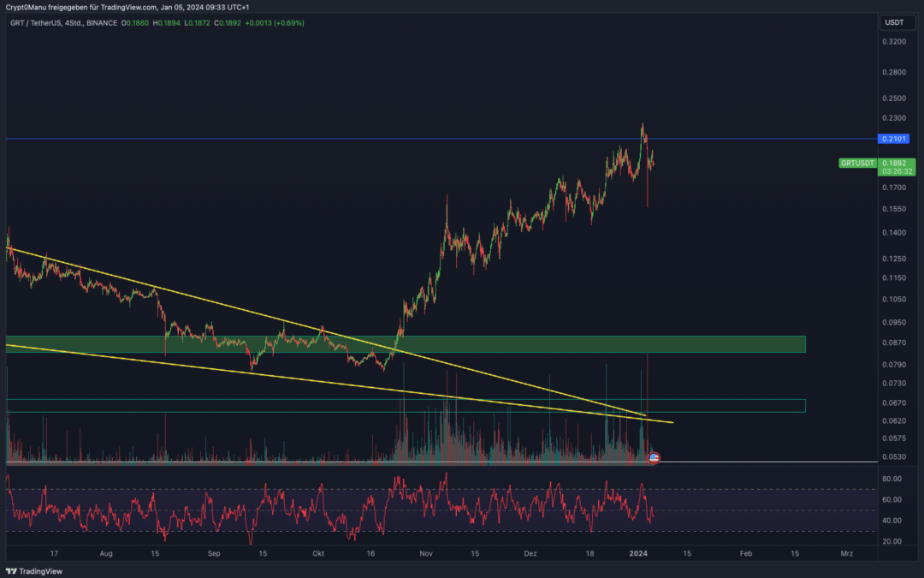
Task: Click the 0.1250 price axis label
Action: 894,259
